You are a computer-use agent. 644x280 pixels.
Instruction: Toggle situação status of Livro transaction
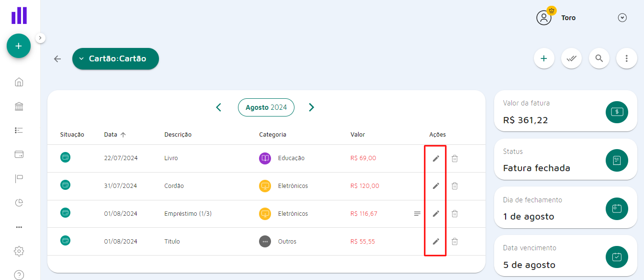pyautogui.click(x=66, y=157)
